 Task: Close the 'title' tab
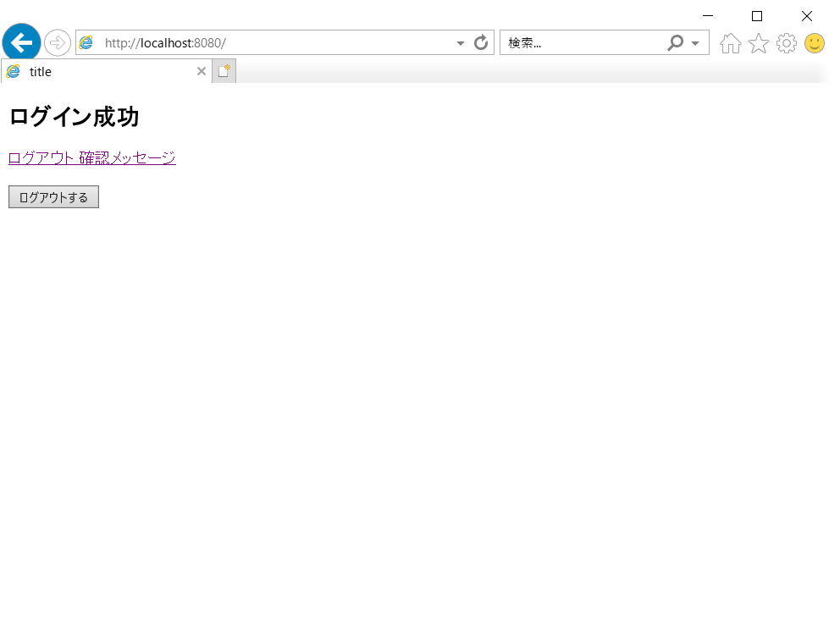(202, 71)
